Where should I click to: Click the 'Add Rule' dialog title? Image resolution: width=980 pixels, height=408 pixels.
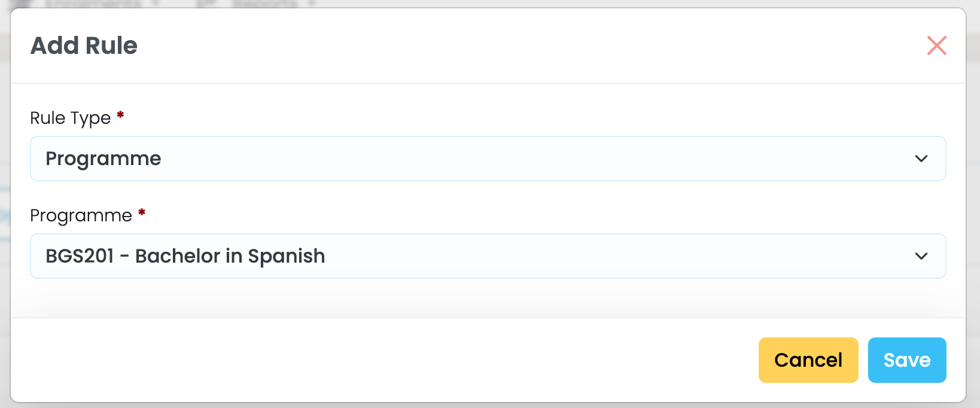point(84,45)
